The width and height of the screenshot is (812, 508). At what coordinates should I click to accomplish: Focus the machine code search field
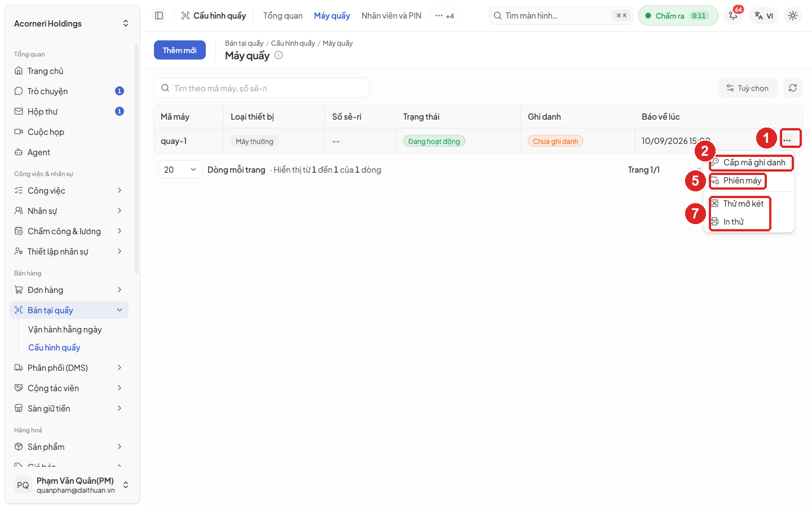[262, 88]
